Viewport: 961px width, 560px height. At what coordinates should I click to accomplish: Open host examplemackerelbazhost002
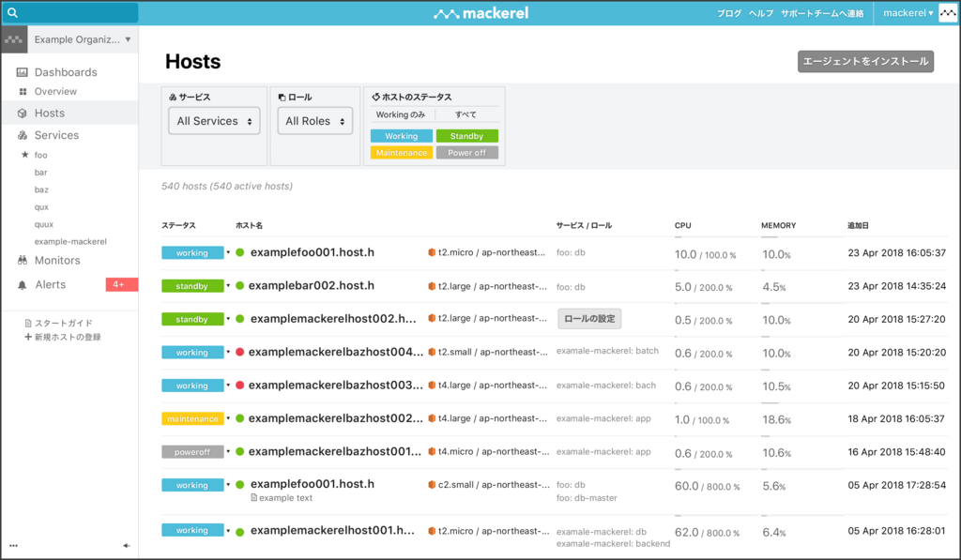pyautogui.click(x=335, y=418)
